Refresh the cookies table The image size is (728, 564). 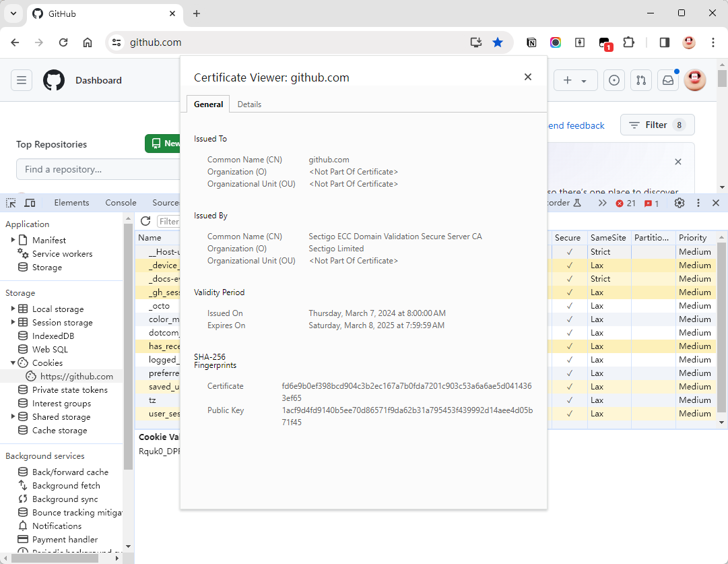(145, 221)
